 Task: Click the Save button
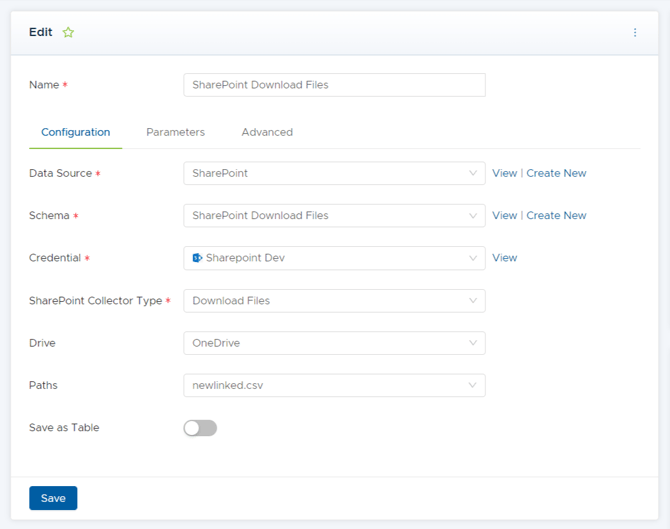pos(53,498)
